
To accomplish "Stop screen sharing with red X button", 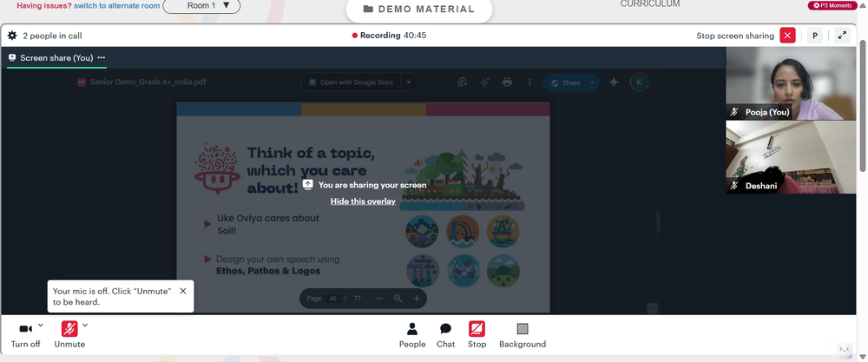I will pos(787,36).
